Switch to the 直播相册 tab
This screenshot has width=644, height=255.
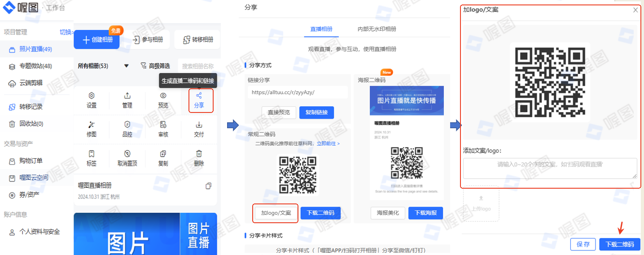click(x=321, y=29)
